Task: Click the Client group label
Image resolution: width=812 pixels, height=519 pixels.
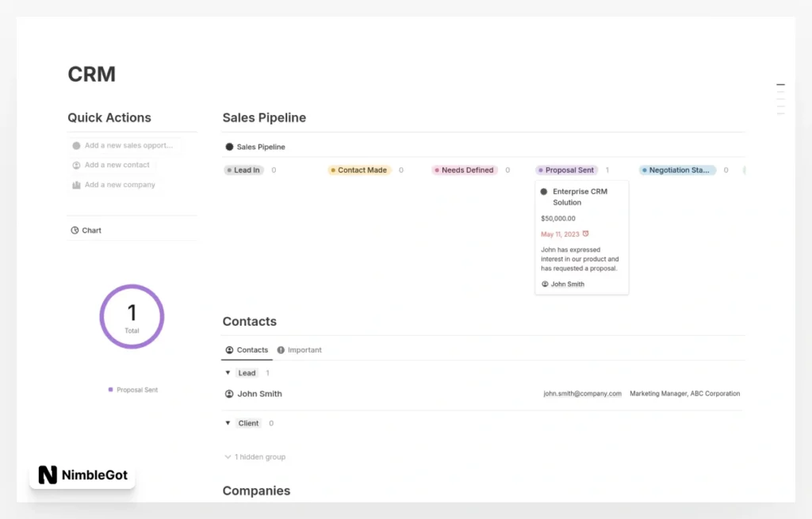Action: click(x=248, y=423)
